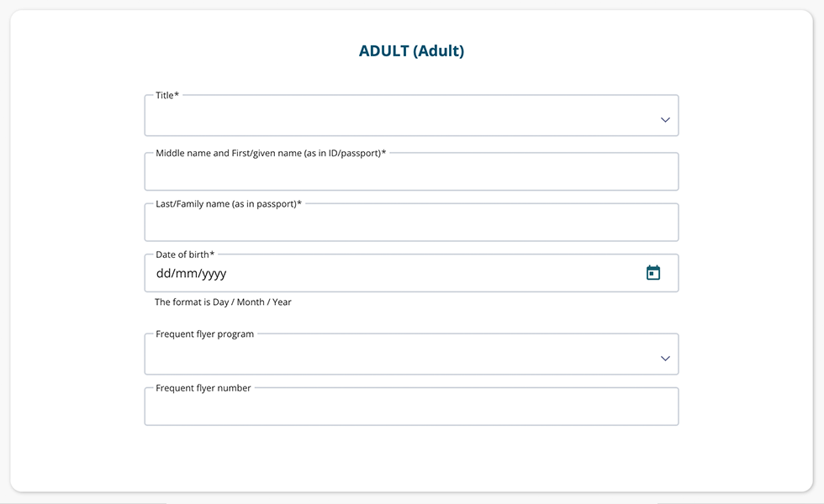Screen dimensions: 824x504
Task: Click the 'Title*' field label
Action: [x=167, y=96]
